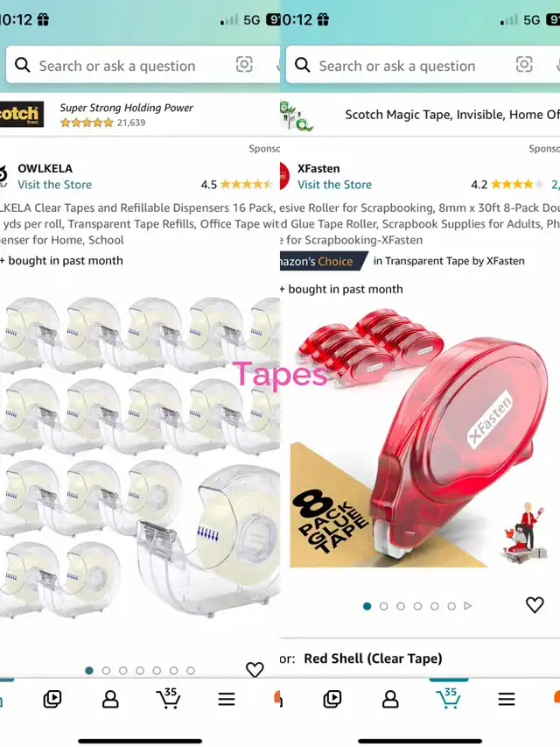Open the cart with 35 items on left screen
Image resolution: width=560 pixels, height=747 pixels.
coord(168,699)
